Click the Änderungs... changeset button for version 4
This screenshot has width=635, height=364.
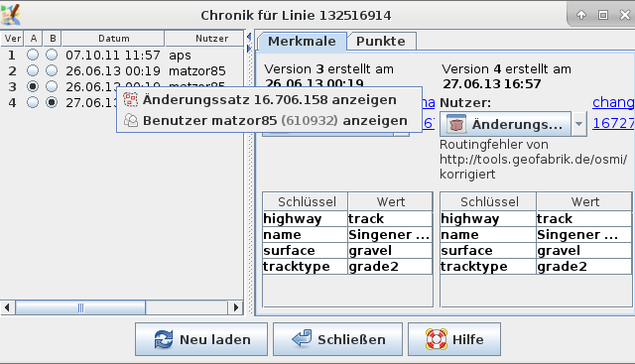[506, 124]
